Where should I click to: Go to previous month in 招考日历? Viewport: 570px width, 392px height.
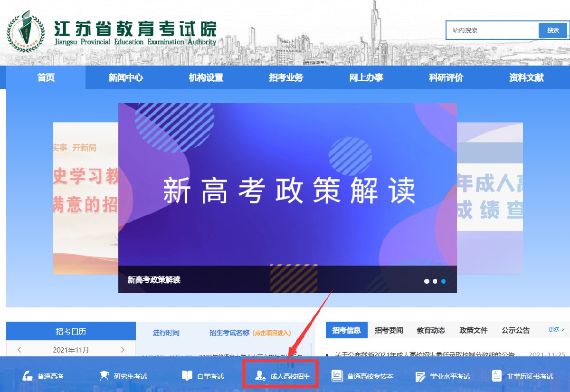click(x=19, y=350)
